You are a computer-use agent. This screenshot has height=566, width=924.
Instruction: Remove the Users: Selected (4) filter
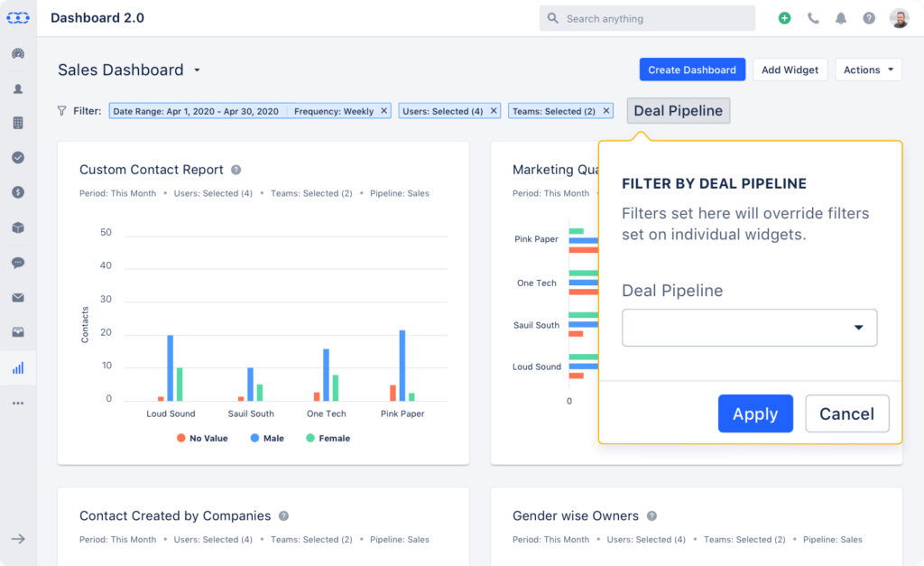click(494, 111)
